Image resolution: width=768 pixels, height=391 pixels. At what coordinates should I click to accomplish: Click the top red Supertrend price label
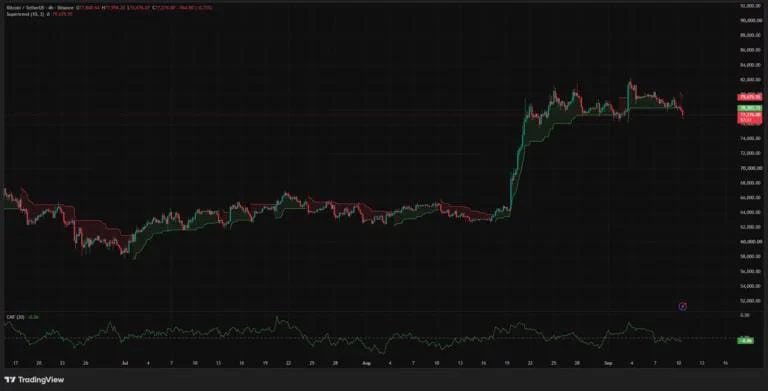(x=750, y=98)
